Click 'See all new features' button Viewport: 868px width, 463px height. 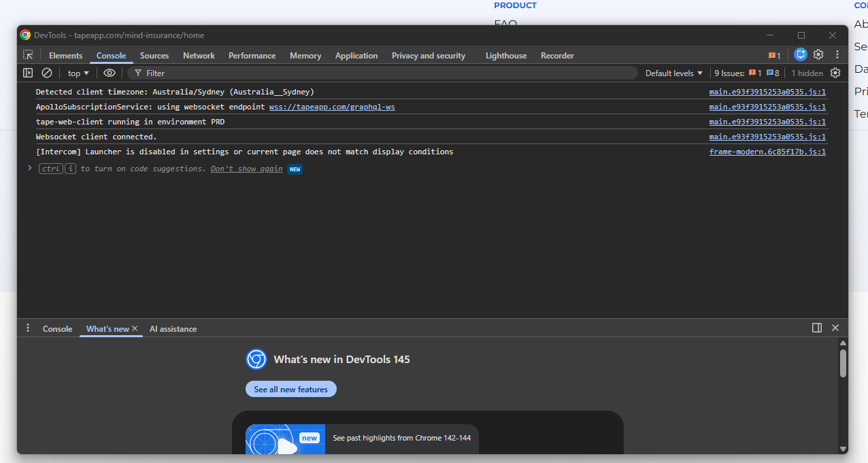(290, 390)
